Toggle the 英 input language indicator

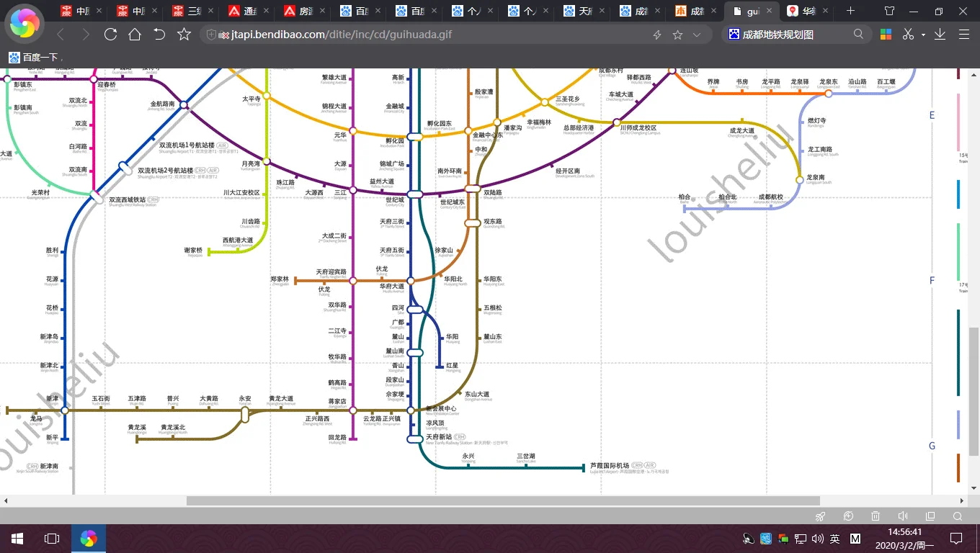click(x=834, y=539)
